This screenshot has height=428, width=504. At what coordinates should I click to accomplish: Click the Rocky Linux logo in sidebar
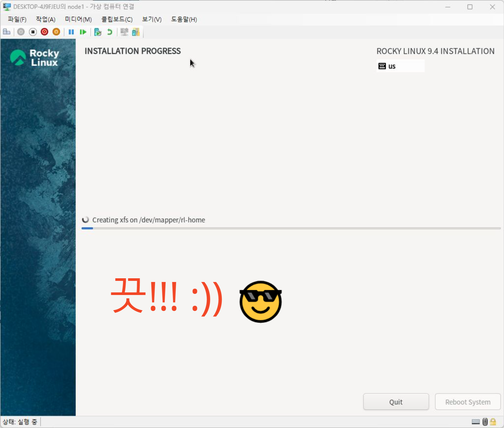(35, 58)
